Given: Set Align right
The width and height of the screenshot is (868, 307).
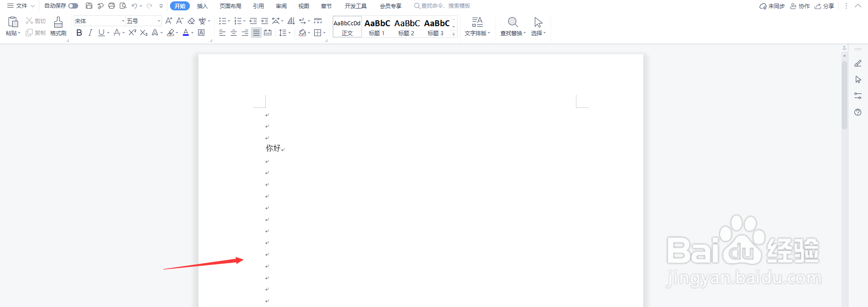Looking at the screenshot, I should point(245,33).
